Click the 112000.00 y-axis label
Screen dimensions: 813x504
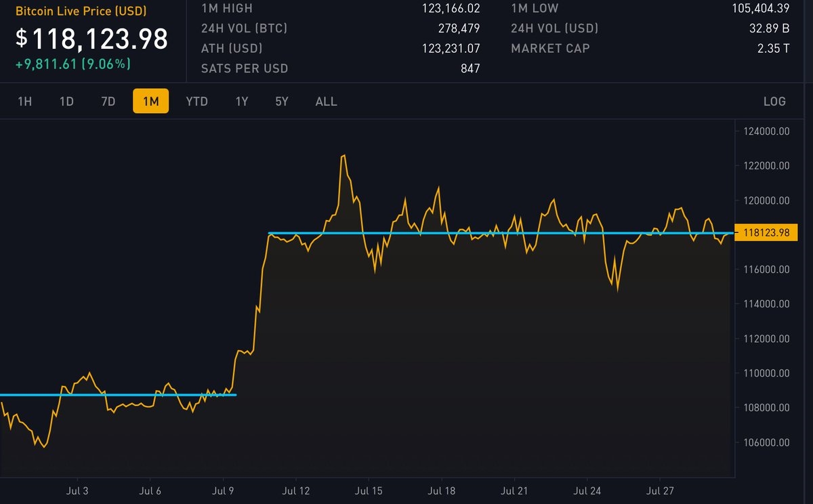coord(766,339)
